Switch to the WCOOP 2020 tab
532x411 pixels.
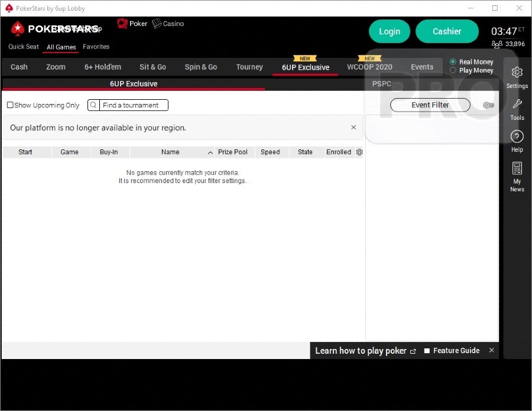[x=369, y=67]
